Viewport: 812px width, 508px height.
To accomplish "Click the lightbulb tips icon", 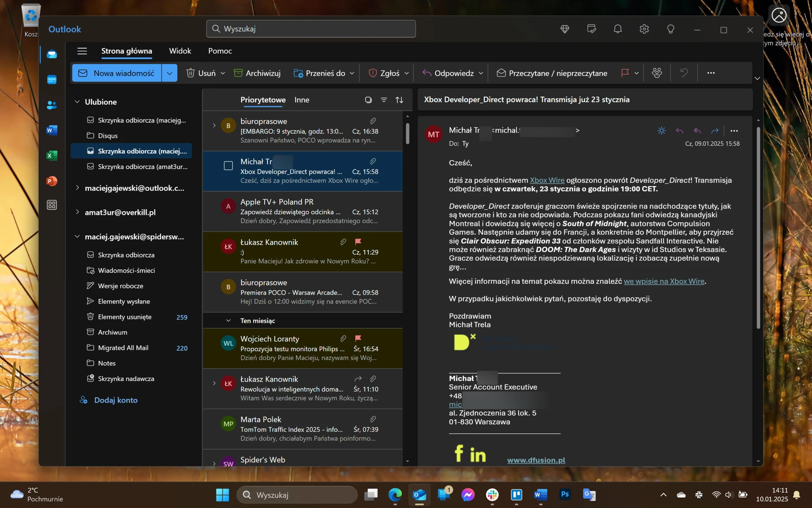I will point(671,29).
